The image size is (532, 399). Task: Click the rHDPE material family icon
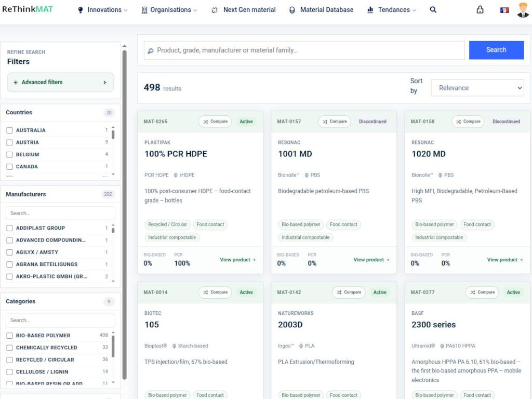(x=176, y=175)
